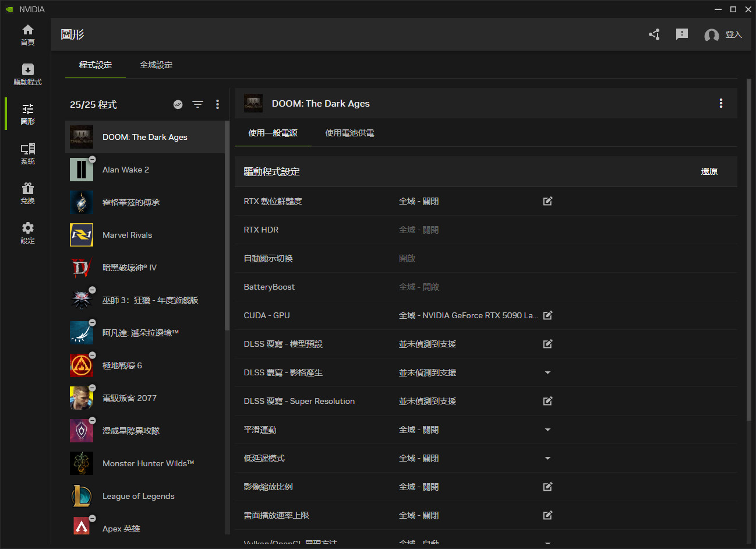Viewport: 756px width, 549px height.
Task: Edit DLSS 覆寫 - 模型預設 setting
Action: click(547, 344)
